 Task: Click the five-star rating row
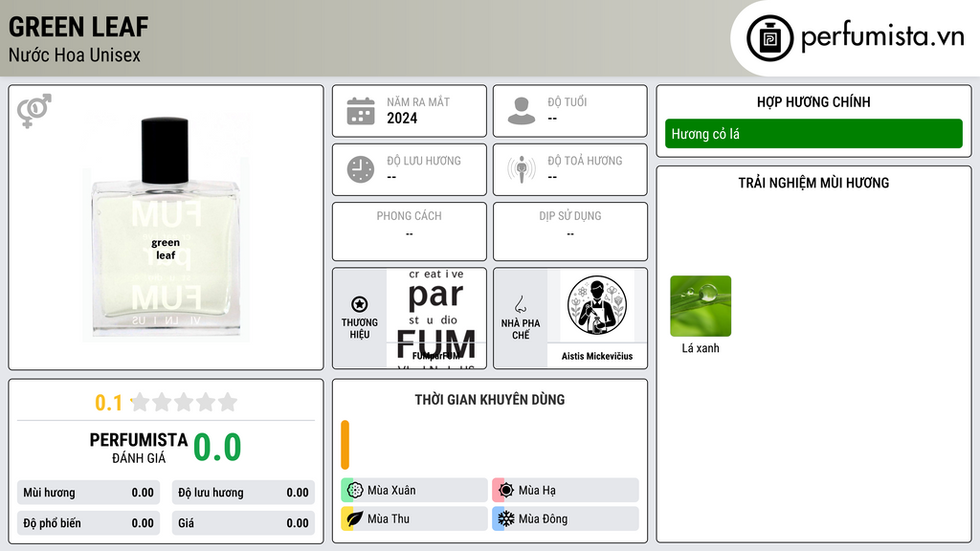pyautogui.click(x=184, y=402)
